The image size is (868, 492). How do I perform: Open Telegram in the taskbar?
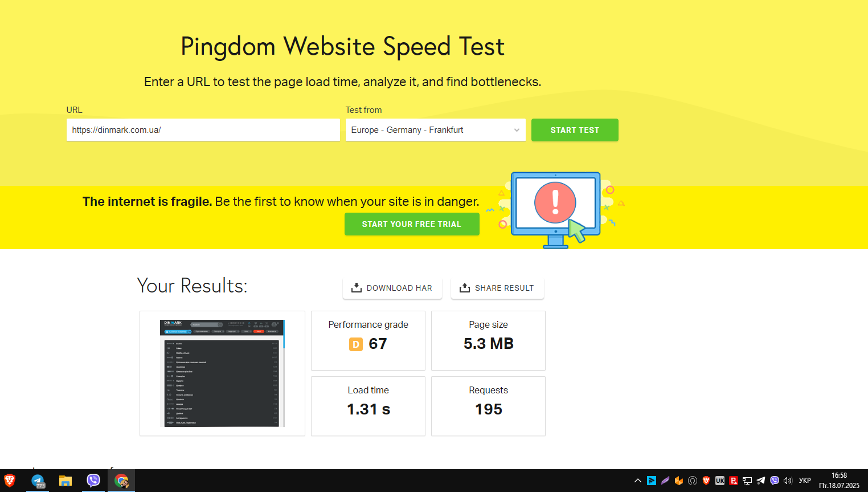(38, 481)
